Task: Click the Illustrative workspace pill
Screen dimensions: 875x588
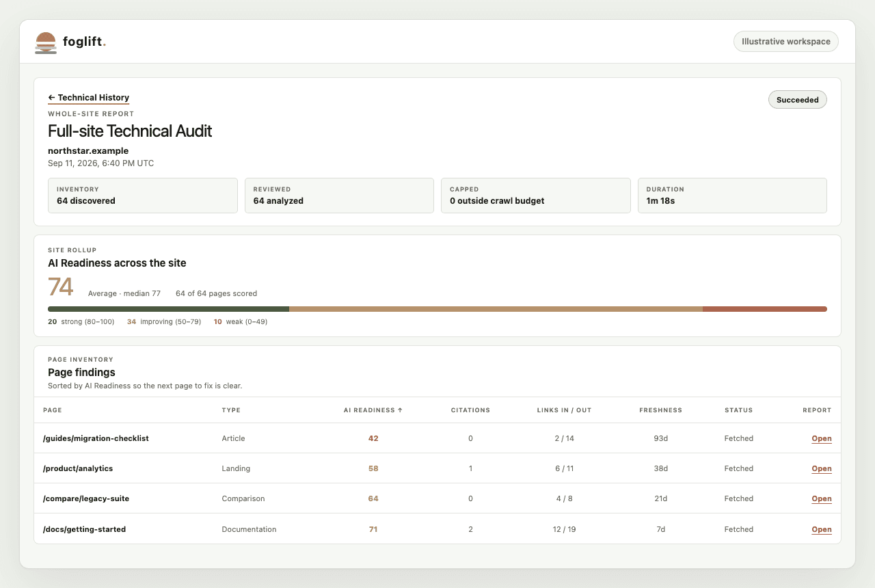Action: click(786, 42)
